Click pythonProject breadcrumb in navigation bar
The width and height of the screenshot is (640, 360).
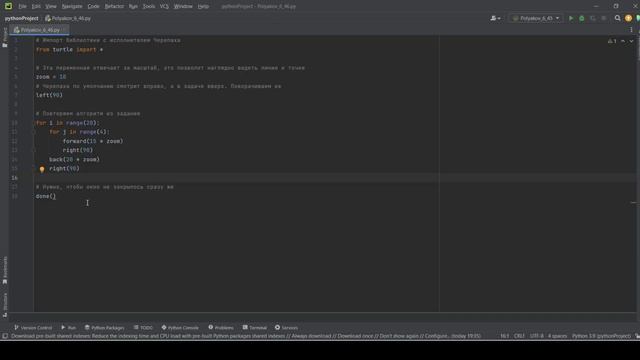(x=21, y=18)
